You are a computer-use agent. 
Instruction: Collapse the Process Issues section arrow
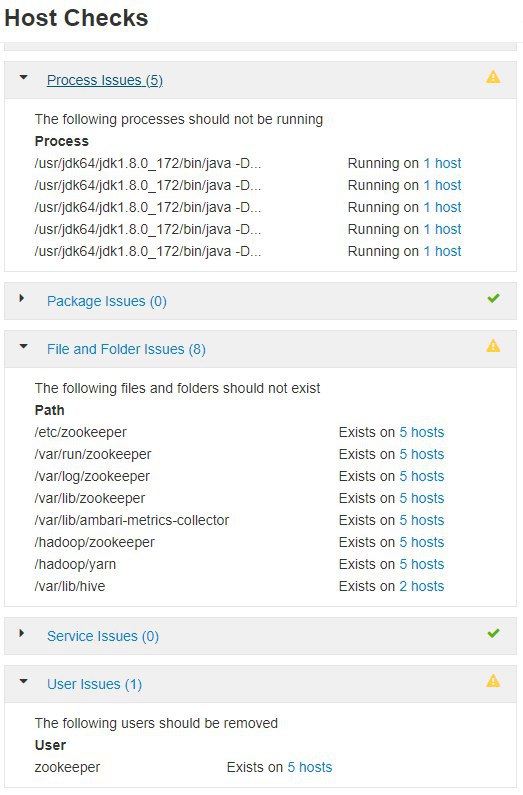pyautogui.click(x=23, y=78)
